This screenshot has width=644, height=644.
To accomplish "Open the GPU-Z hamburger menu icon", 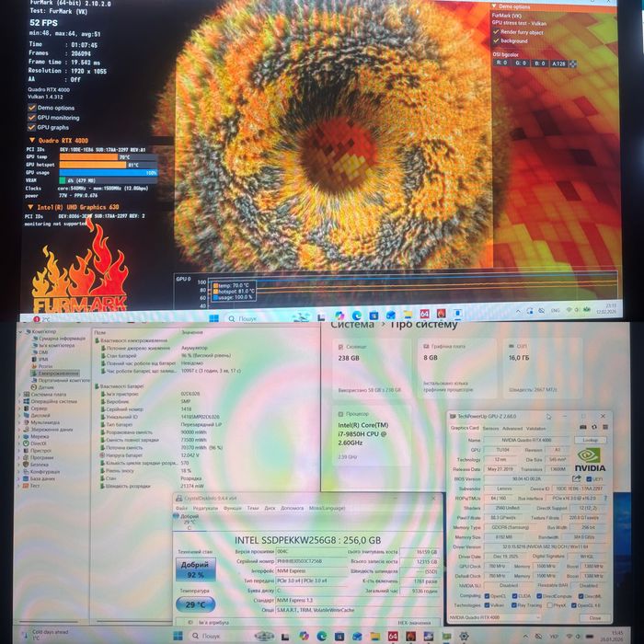I will coord(605,427).
